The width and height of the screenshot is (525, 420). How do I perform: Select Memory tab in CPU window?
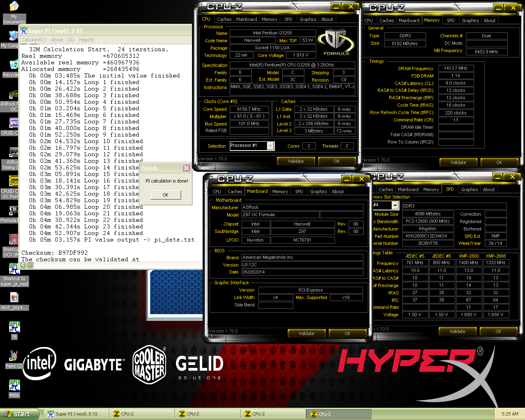tap(269, 19)
